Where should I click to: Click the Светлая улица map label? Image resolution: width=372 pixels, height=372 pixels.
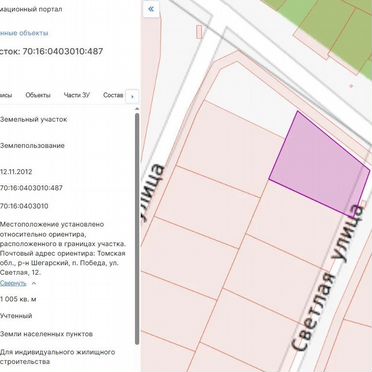click(x=327, y=278)
